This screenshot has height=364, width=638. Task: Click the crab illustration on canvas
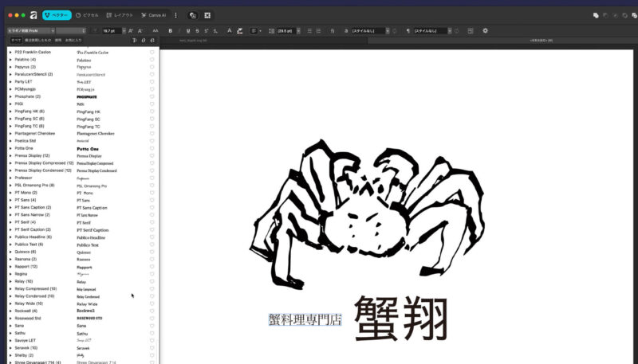[x=367, y=214]
